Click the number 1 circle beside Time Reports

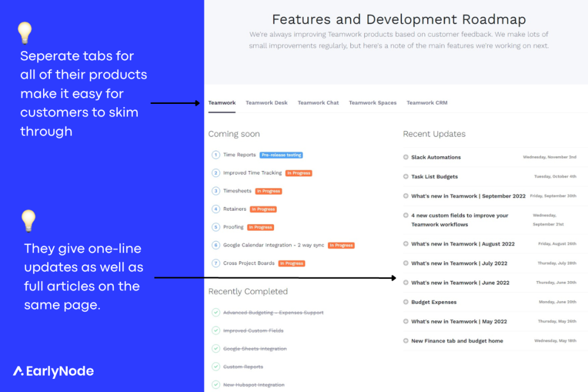pos(216,155)
